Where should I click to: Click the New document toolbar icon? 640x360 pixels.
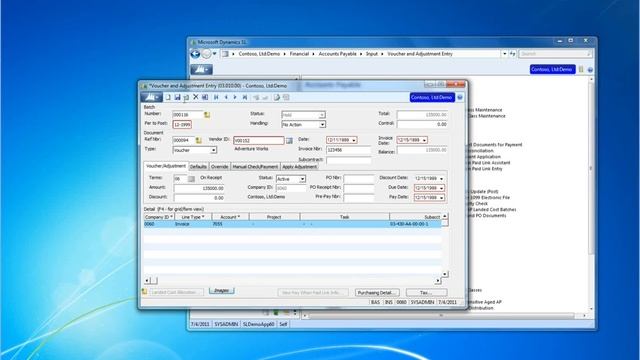168,97
